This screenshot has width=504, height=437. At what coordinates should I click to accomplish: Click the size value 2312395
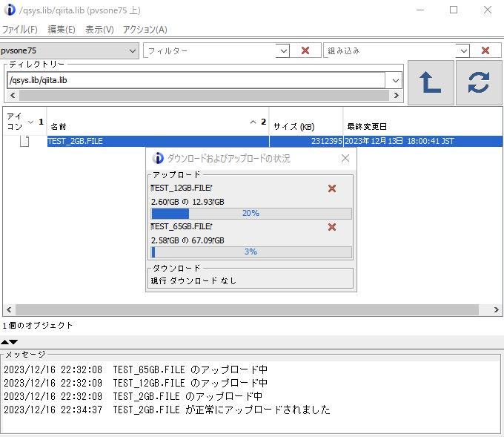pyautogui.click(x=326, y=141)
